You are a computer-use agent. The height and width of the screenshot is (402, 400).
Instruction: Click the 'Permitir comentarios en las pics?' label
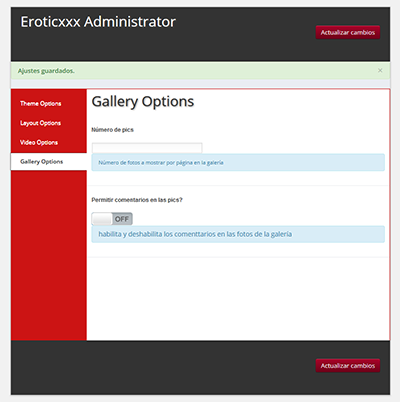click(137, 200)
